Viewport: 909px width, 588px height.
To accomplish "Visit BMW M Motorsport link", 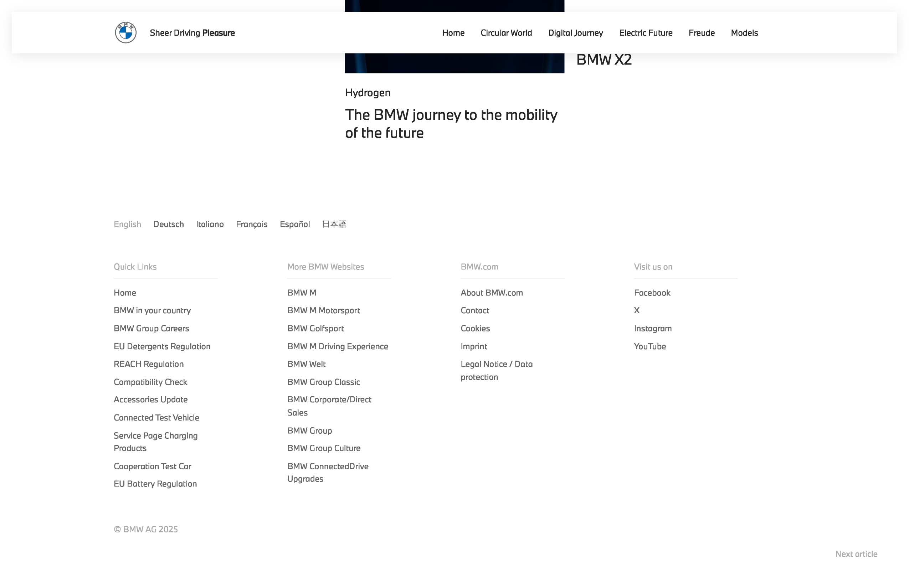I will 324,310.
